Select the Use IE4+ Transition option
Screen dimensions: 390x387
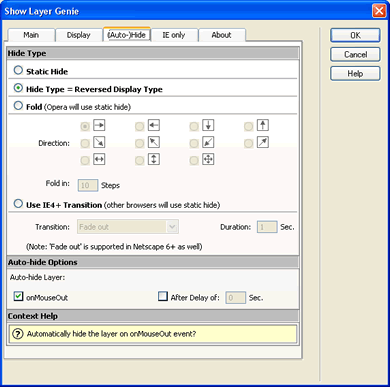point(18,204)
